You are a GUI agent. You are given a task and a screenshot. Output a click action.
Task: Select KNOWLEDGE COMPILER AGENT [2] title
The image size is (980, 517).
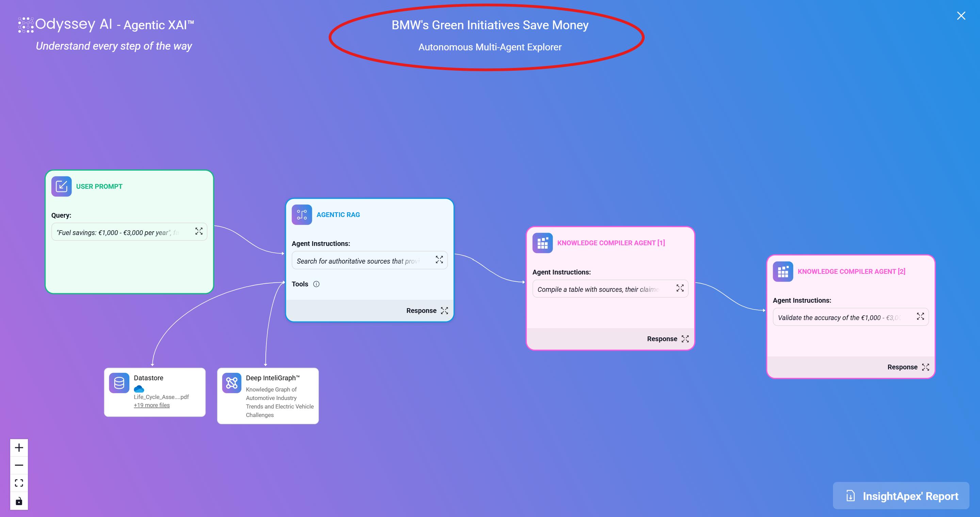pos(851,271)
